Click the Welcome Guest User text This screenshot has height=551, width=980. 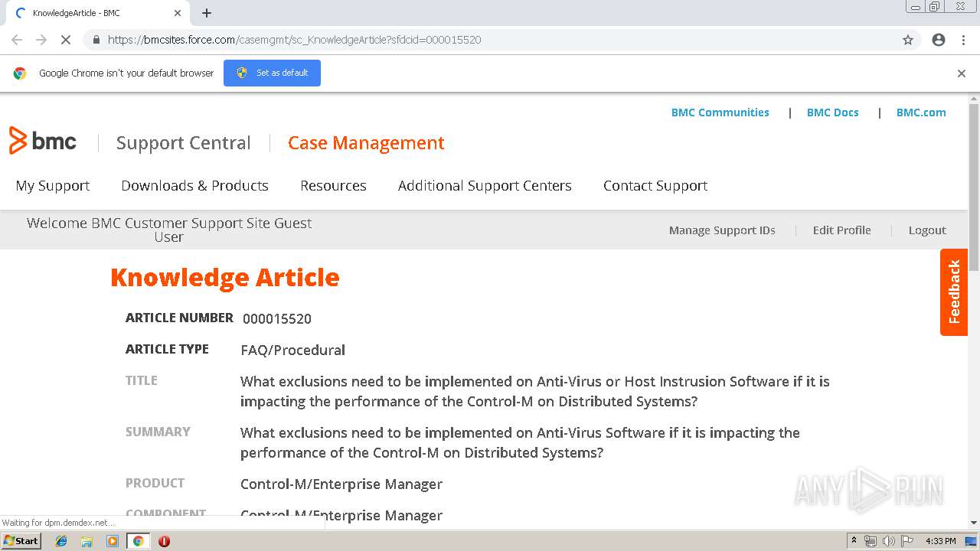[x=169, y=230]
